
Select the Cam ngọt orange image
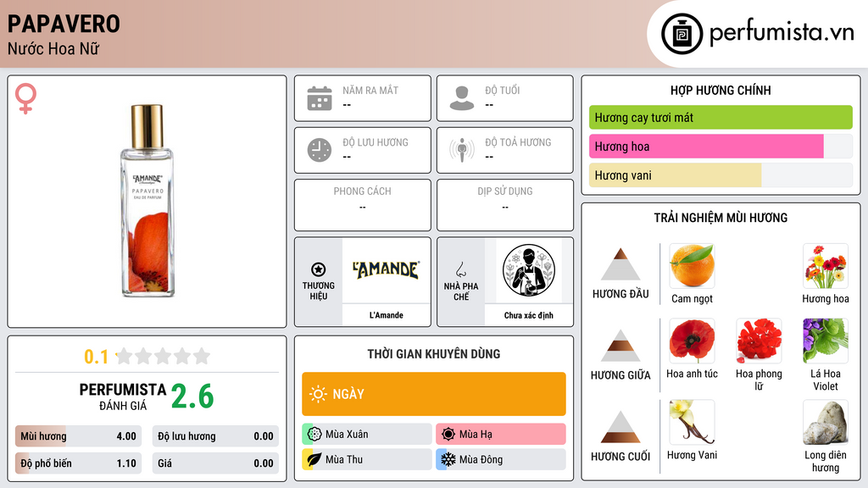point(692,265)
